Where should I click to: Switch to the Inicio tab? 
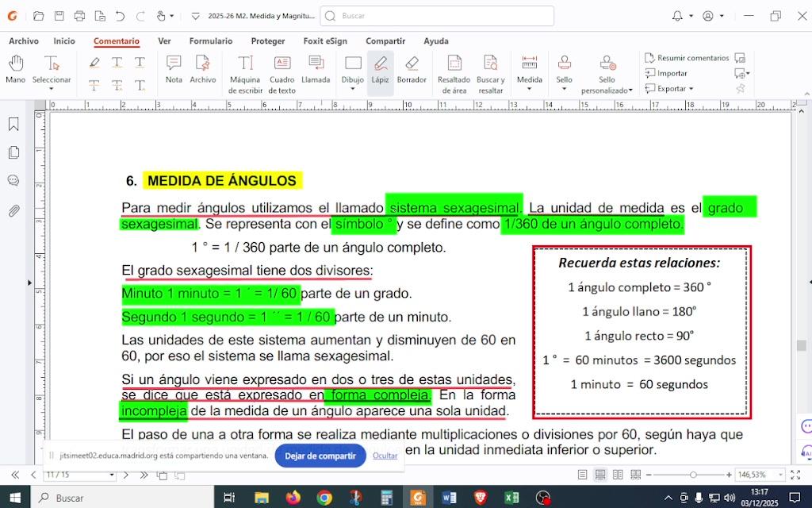point(64,41)
